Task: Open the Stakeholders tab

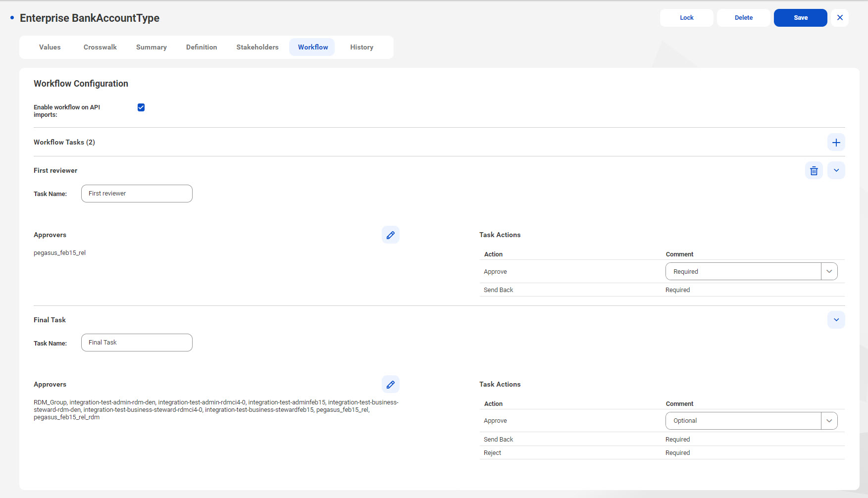Action: 257,48
